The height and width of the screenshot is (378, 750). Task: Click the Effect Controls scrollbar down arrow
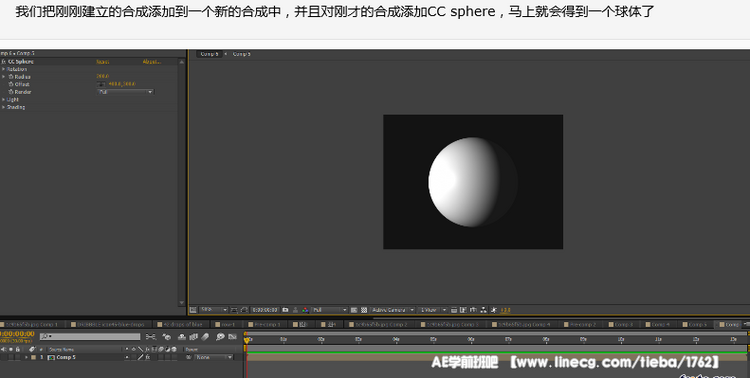pyautogui.click(x=181, y=302)
